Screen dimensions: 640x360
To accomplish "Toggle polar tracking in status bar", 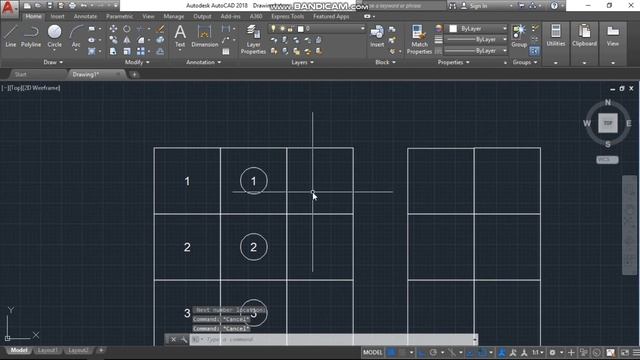I will [433, 352].
